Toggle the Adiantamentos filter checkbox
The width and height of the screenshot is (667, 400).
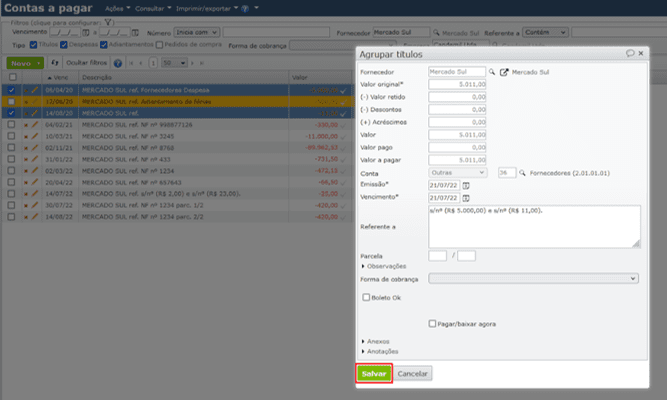[103, 45]
